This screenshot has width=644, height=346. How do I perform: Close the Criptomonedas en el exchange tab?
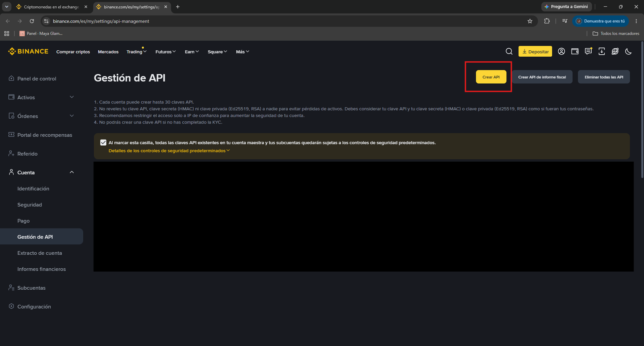86,7
